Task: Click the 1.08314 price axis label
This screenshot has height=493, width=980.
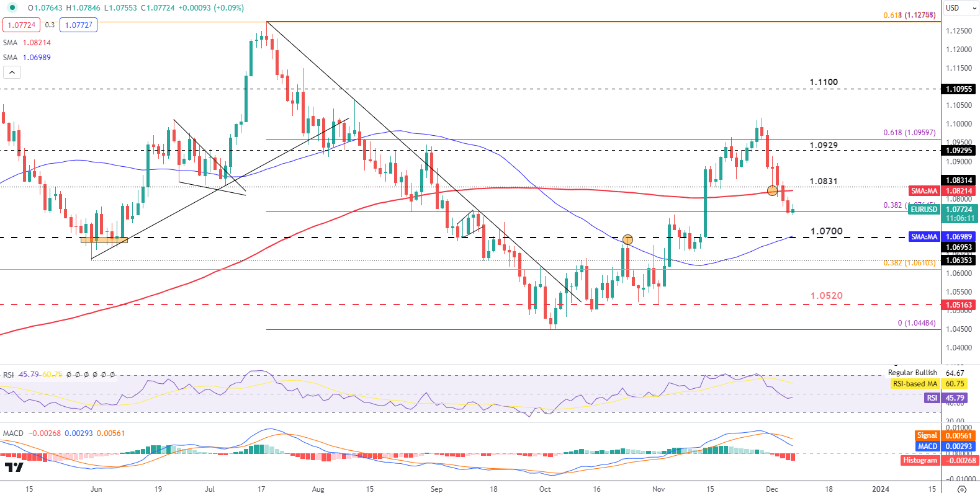Action: [959, 180]
